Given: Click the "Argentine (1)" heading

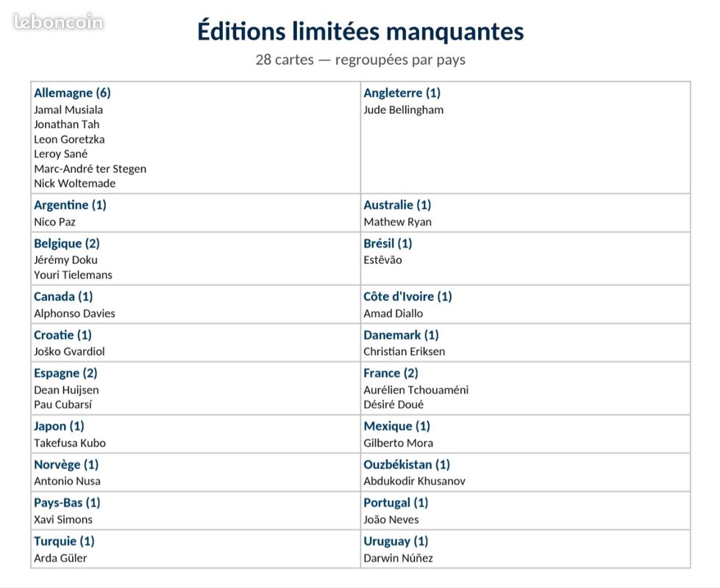Looking at the screenshot, I should coord(71,205).
